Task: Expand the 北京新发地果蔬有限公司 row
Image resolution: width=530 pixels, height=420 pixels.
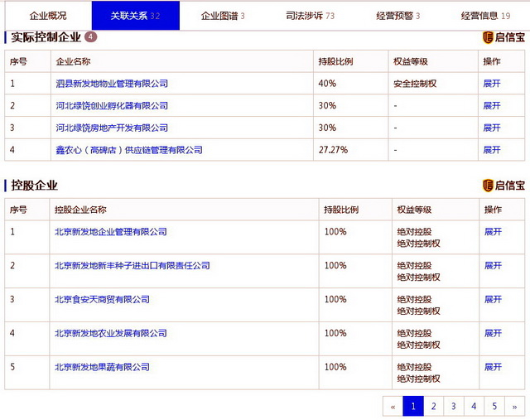Action: tap(494, 367)
